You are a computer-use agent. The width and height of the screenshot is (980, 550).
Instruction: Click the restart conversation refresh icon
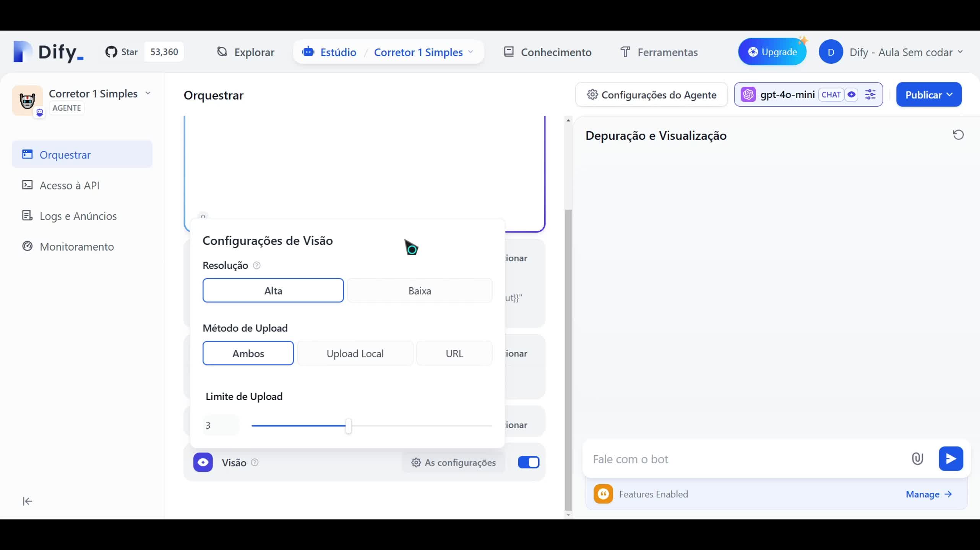pos(958,135)
